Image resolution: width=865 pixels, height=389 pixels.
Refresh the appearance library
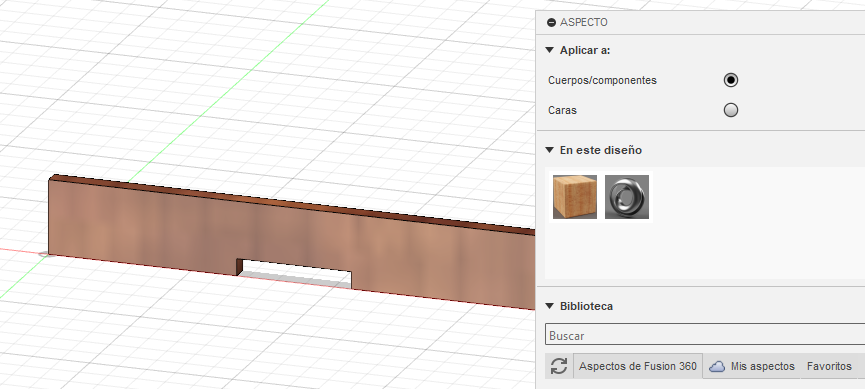(x=559, y=366)
